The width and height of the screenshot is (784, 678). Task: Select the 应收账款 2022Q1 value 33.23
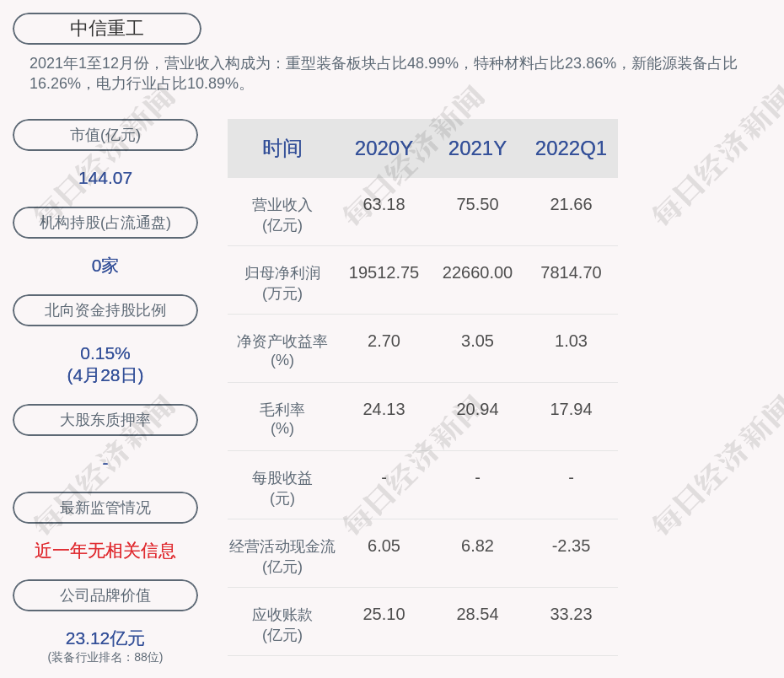[571, 614]
